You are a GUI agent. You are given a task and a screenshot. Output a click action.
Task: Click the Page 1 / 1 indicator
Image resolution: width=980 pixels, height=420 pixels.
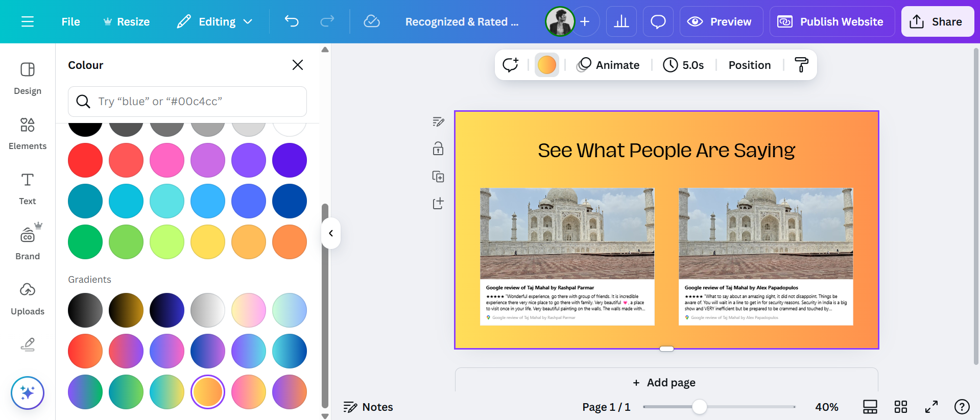[x=606, y=407]
